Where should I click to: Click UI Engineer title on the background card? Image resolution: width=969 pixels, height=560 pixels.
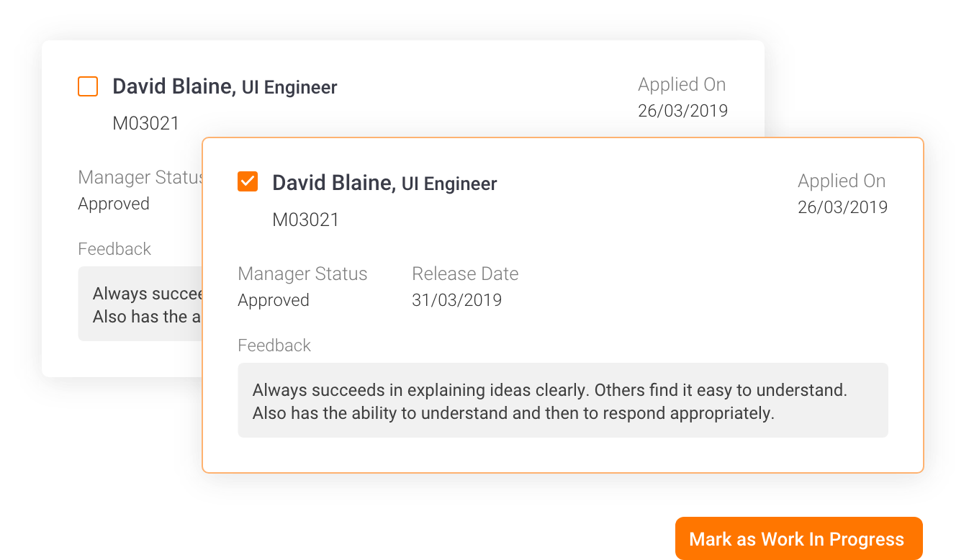tap(289, 88)
